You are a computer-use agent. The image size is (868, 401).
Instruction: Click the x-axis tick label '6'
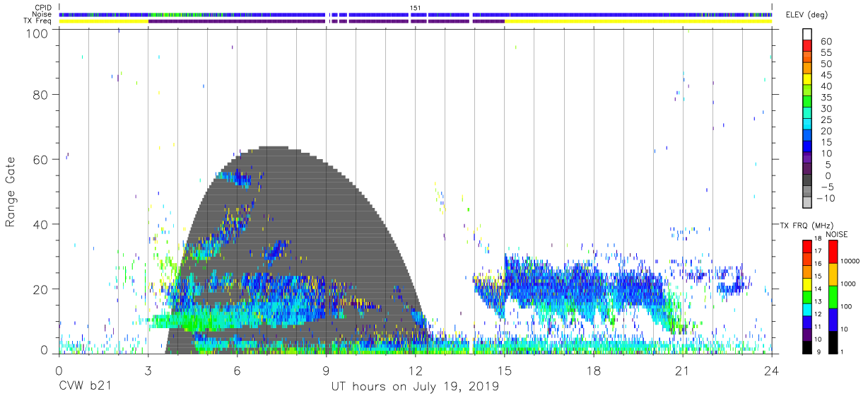pos(237,370)
